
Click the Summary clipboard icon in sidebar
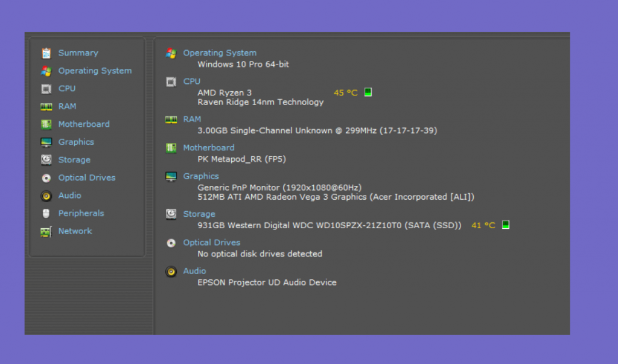click(46, 53)
